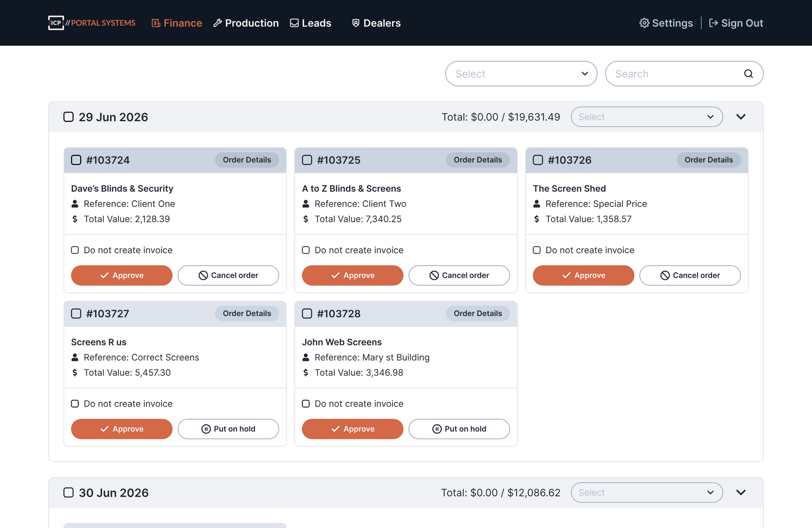This screenshot has width=812, height=528.
Task: Click person icon beside Reference: Correct Screens
Action: click(x=75, y=357)
